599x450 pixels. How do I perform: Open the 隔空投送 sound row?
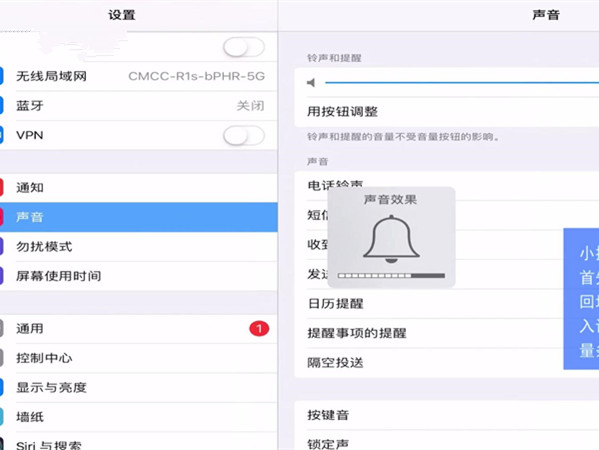[x=429, y=363]
